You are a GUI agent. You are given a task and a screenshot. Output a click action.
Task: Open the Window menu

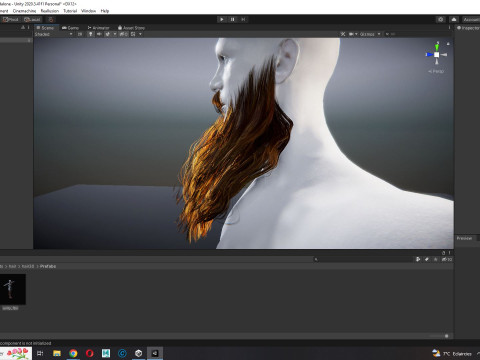88,11
